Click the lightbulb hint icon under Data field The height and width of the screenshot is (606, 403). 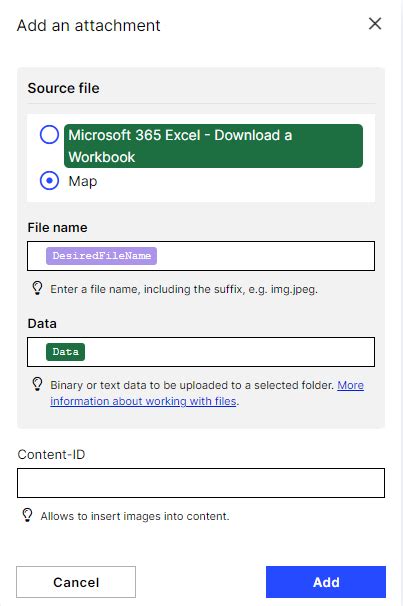(x=37, y=384)
